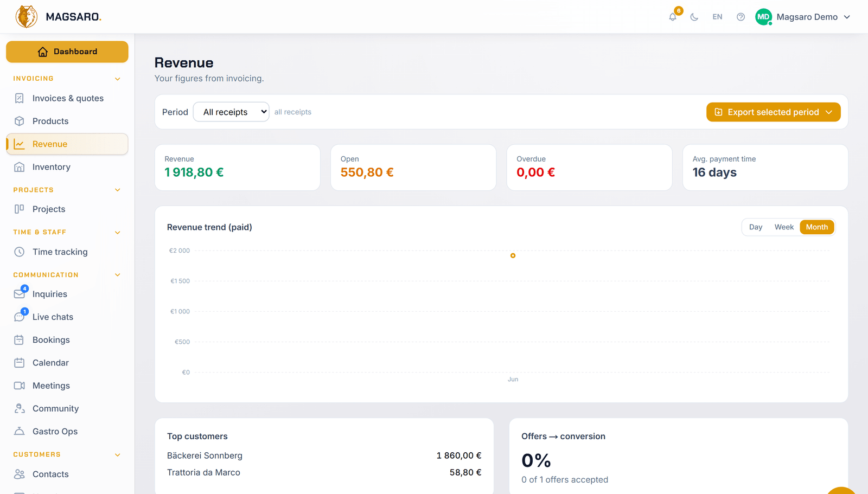Open the Period All receipts dropdown
Screen dimensions: 868x494
coord(231,112)
